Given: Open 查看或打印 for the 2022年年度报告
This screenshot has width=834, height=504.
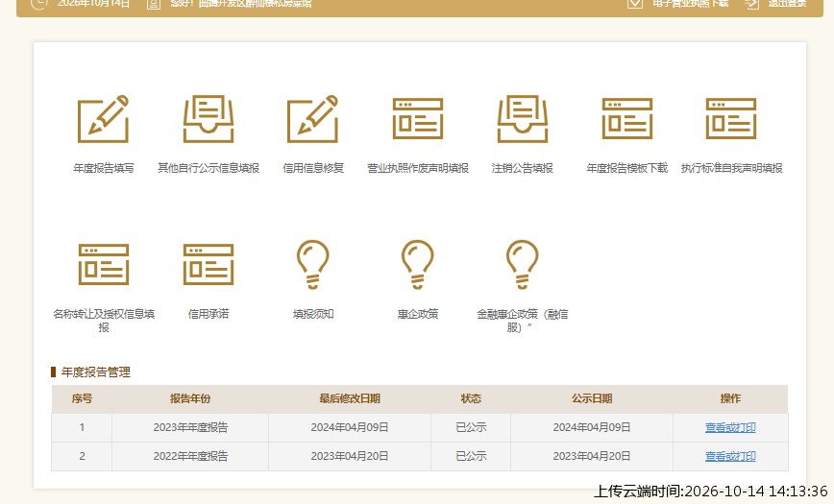Looking at the screenshot, I should pyautogui.click(x=730, y=456).
